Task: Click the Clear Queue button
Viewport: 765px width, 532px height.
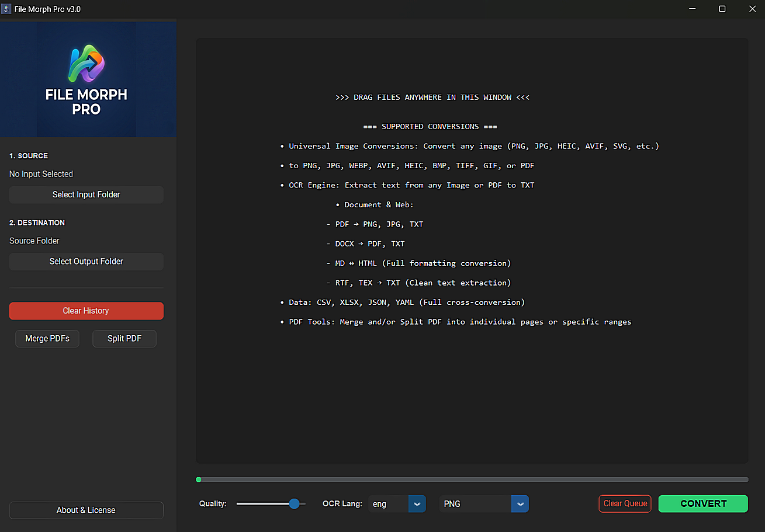Action: pos(625,503)
